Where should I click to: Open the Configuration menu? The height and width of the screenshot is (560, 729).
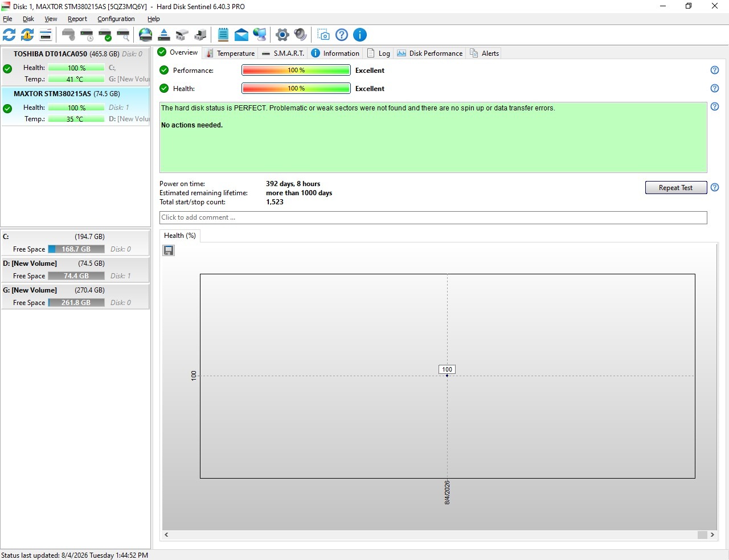[116, 19]
